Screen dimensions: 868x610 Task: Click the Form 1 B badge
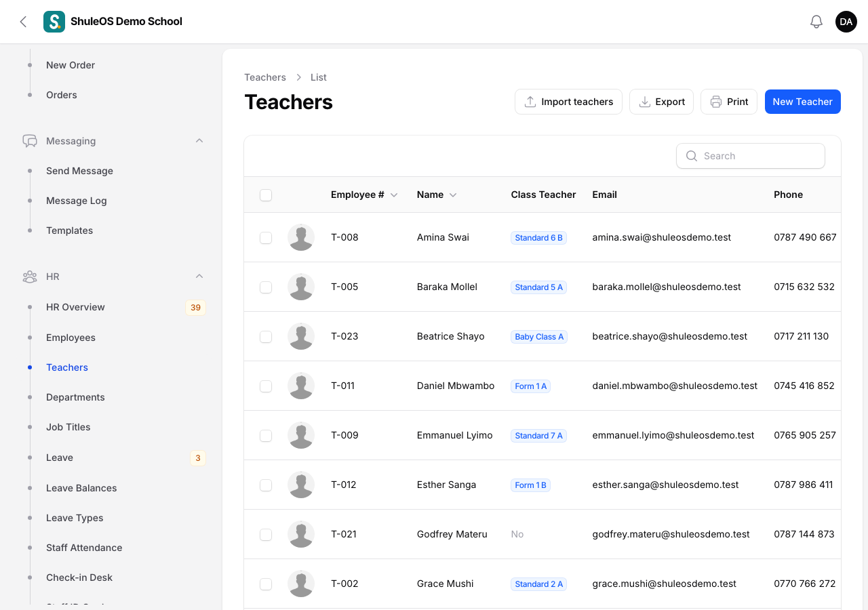530,485
